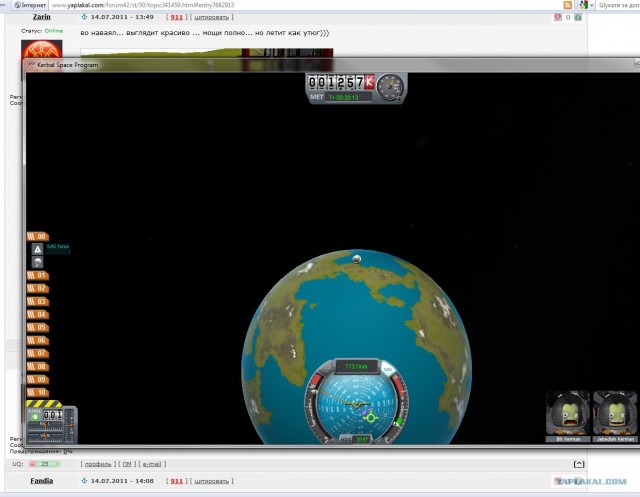Select stage 01 tab
640x497 pixels.
(x=38, y=275)
